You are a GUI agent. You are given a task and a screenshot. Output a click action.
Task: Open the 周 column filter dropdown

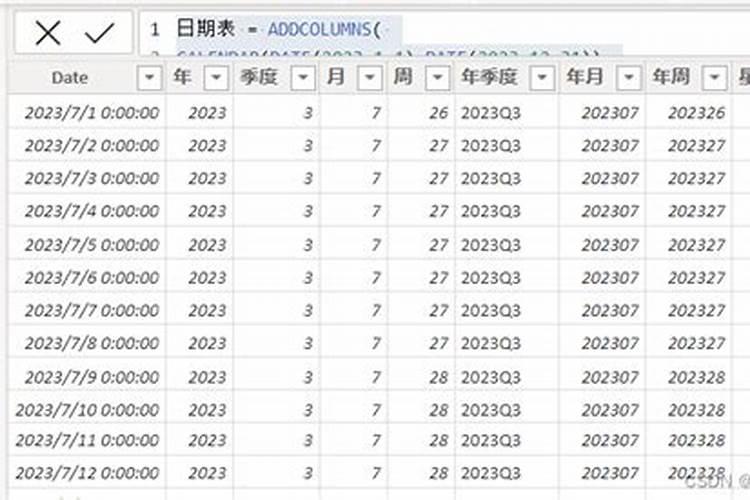click(x=438, y=77)
